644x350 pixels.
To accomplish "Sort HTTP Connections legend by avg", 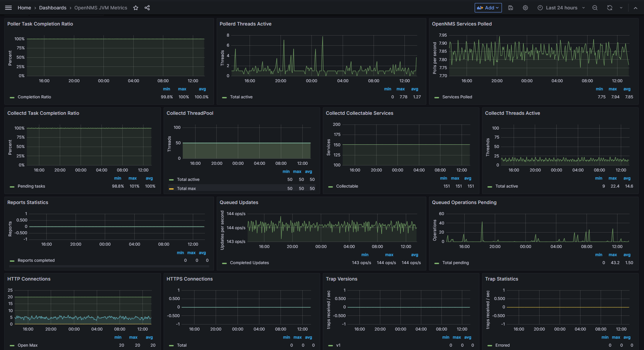I will (149, 337).
